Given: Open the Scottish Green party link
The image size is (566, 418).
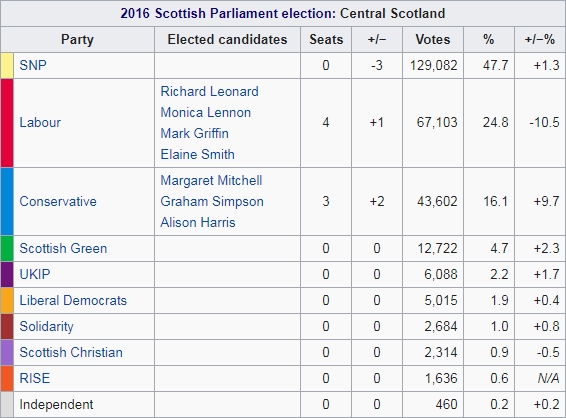Looking at the screenshot, I should (63, 248).
